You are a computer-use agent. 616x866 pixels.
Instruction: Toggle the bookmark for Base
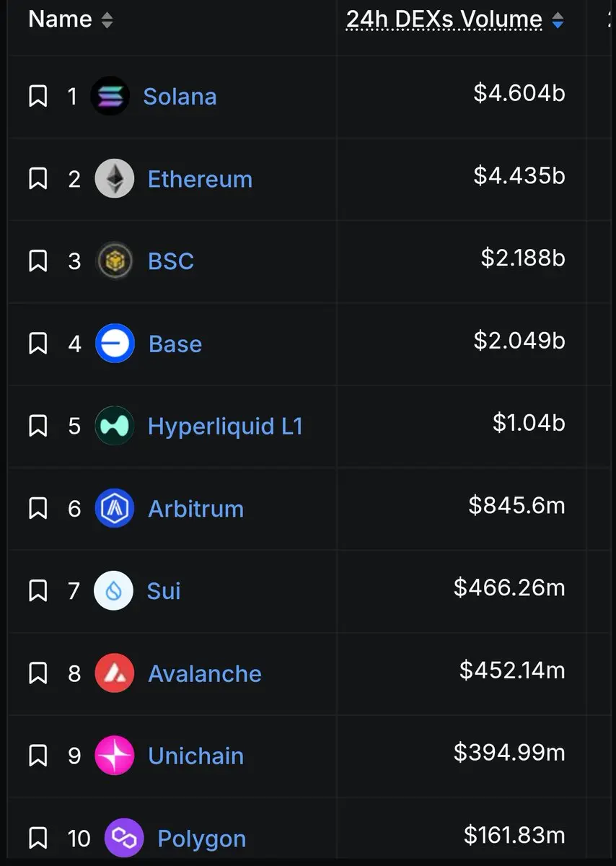click(38, 344)
